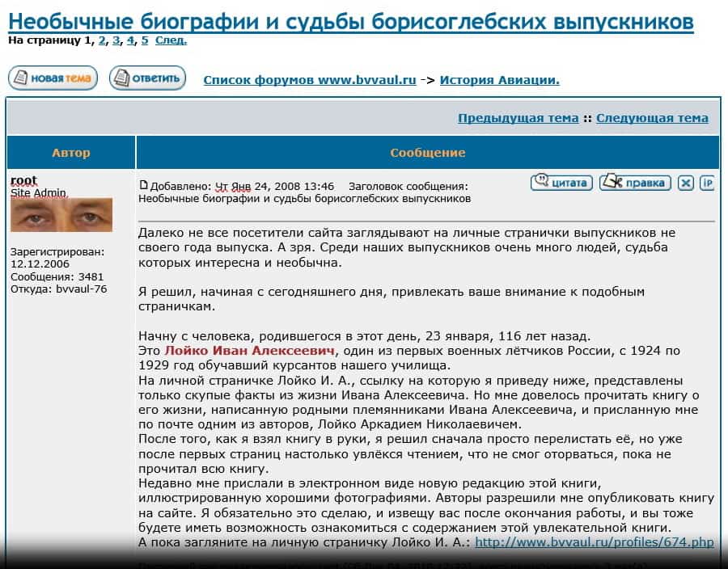The width and height of the screenshot is (728, 569).
Task: Edit the post with 'правка' button
Action: coord(635,182)
